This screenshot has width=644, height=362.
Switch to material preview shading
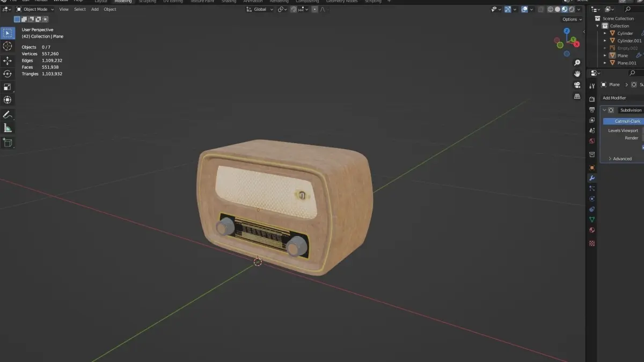point(565,9)
